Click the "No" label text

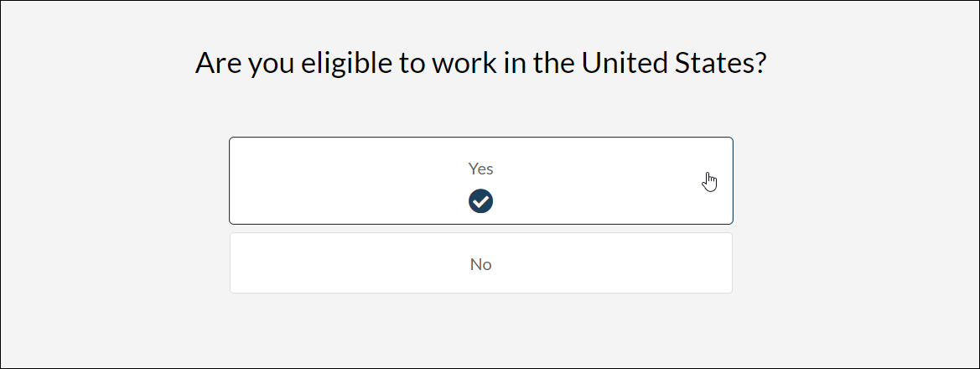click(480, 264)
